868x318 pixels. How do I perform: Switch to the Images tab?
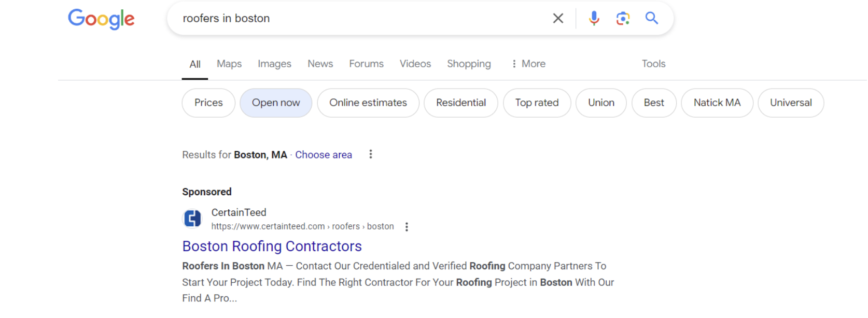(x=274, y=64)
